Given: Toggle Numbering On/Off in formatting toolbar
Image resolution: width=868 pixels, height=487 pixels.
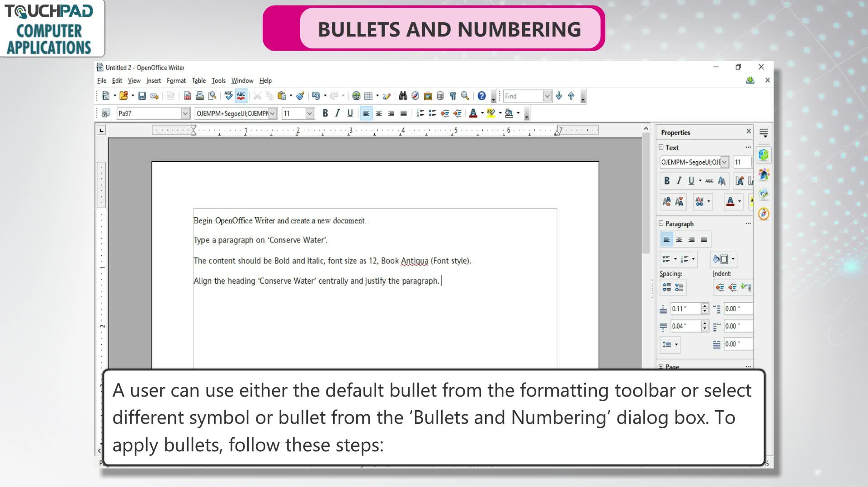Looking at the screenshot, I should [x=420, y=113].
